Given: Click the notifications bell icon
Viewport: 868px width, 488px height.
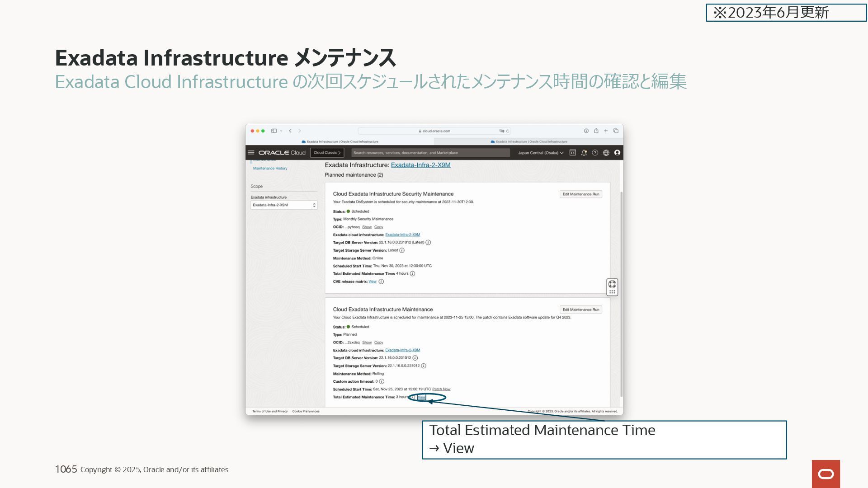Looking at the screenshot, I should point(584,153).
